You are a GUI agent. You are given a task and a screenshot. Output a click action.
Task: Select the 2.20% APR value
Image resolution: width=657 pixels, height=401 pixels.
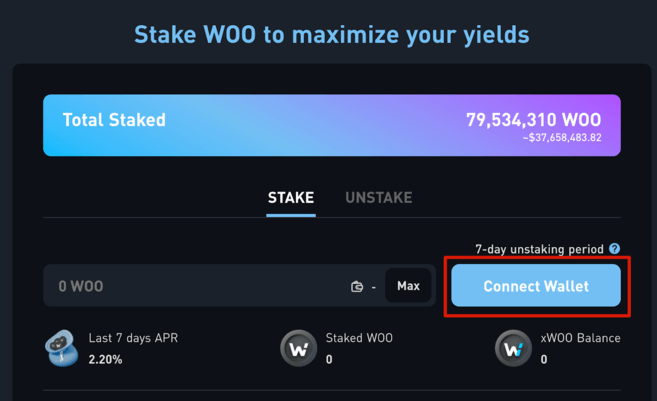click(105, 359)
